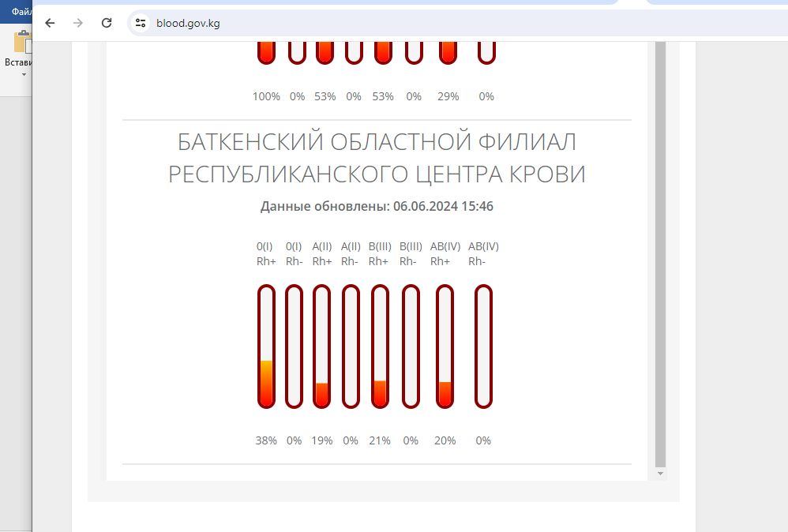Click the blood.gov.kg address bar

coord(395,23)
